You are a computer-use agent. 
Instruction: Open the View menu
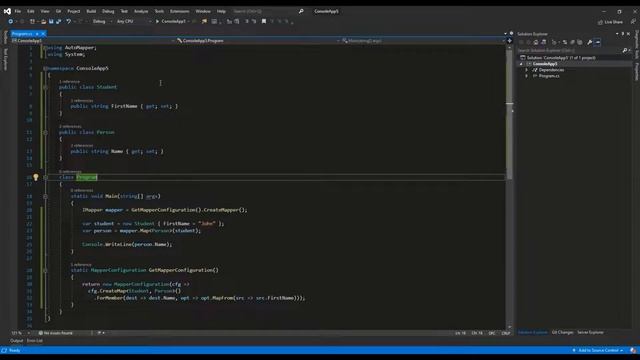(45, 11)
